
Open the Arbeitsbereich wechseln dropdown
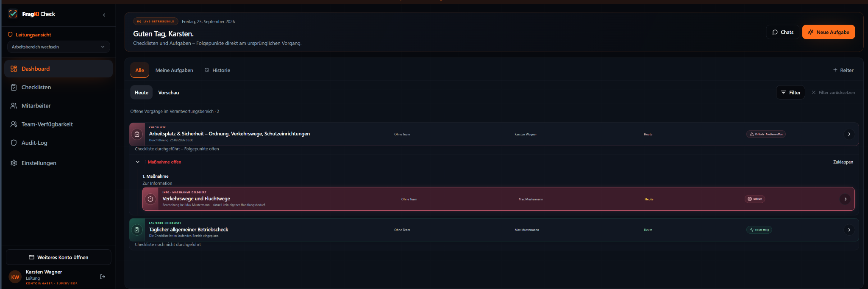pyautogui.click(x=58, y=47)
